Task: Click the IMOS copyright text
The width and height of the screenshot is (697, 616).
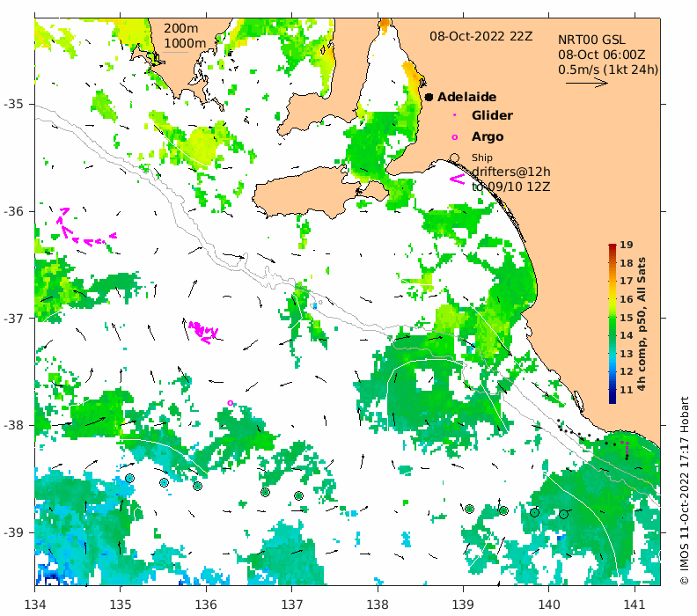Action: (684, 491)
